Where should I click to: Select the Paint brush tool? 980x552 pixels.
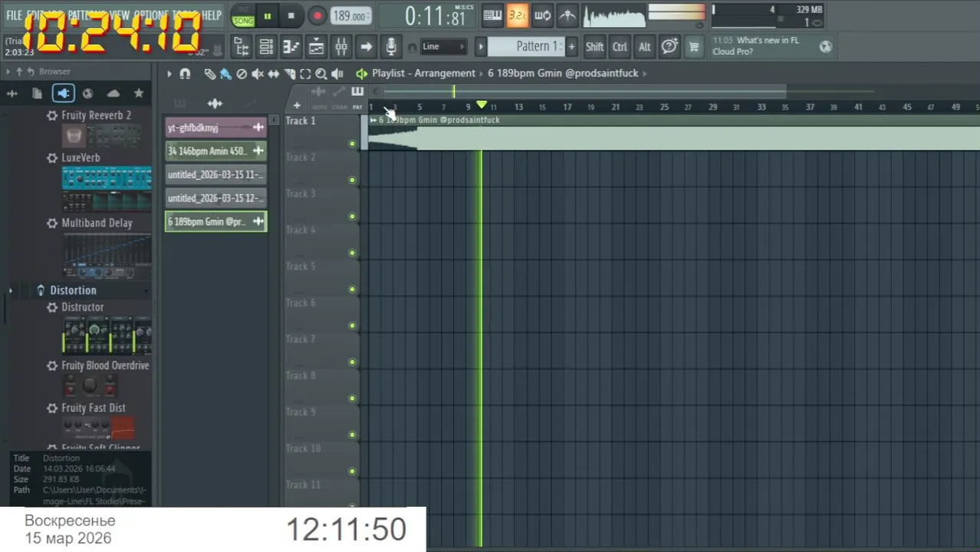coord(225,74)
